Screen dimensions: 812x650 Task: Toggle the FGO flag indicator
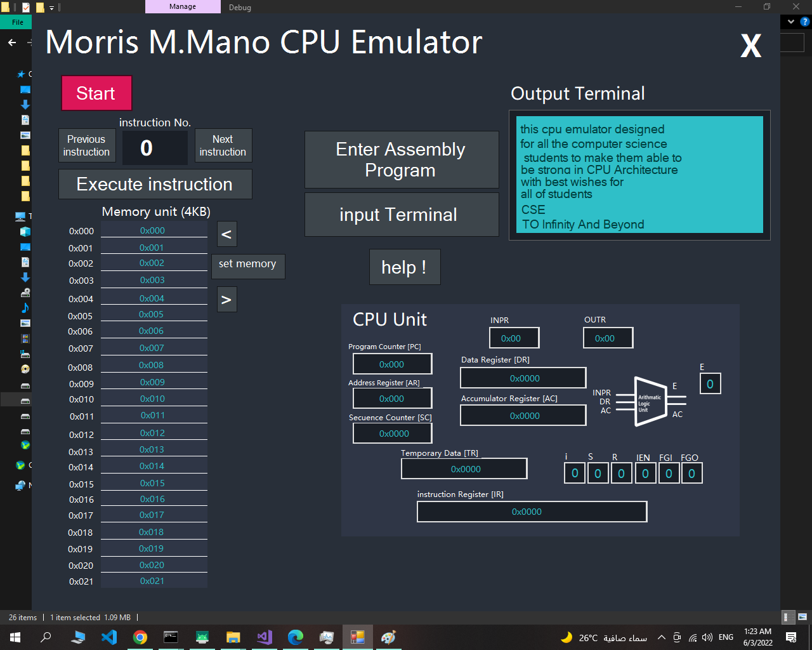(x=692, y=473)
